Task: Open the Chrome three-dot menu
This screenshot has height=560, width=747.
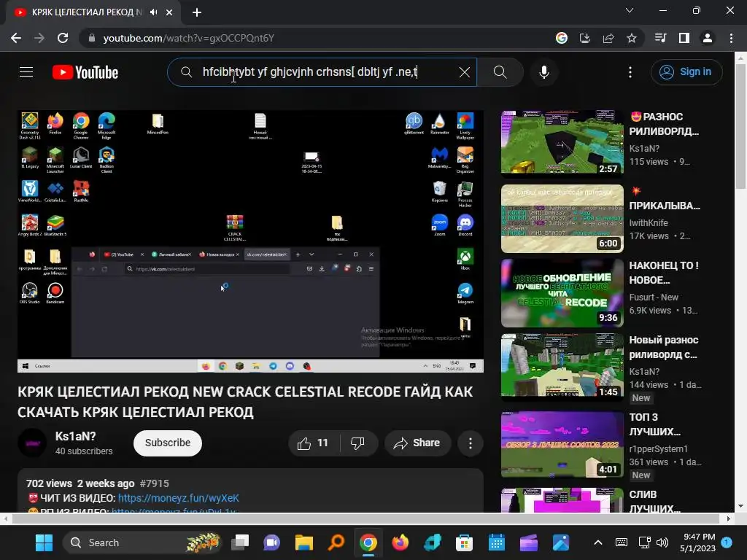Action: coord(731,38)
